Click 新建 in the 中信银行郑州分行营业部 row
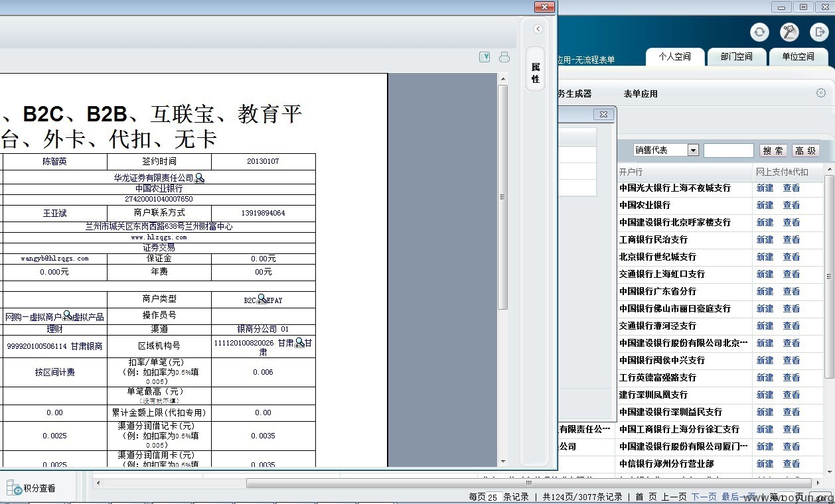This screenshot has width=835, height=504. 765,464
